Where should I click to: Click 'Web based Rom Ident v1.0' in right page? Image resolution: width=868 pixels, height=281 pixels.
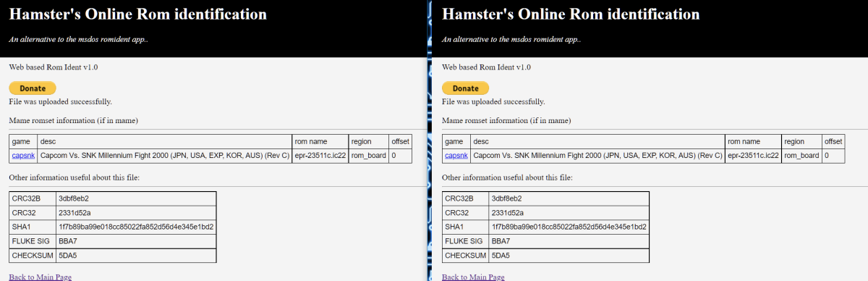point(486,67)
